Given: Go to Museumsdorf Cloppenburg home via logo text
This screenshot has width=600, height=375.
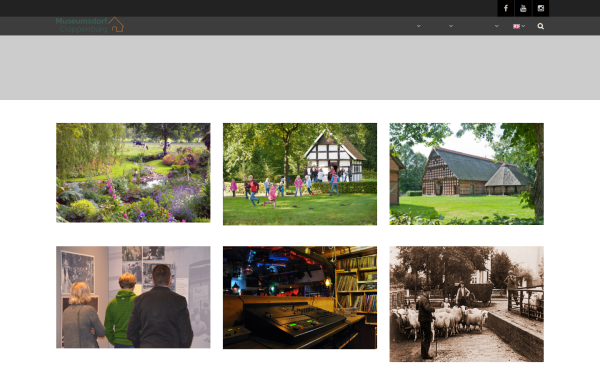Looking at the screenshot, I should coord(82,25).
